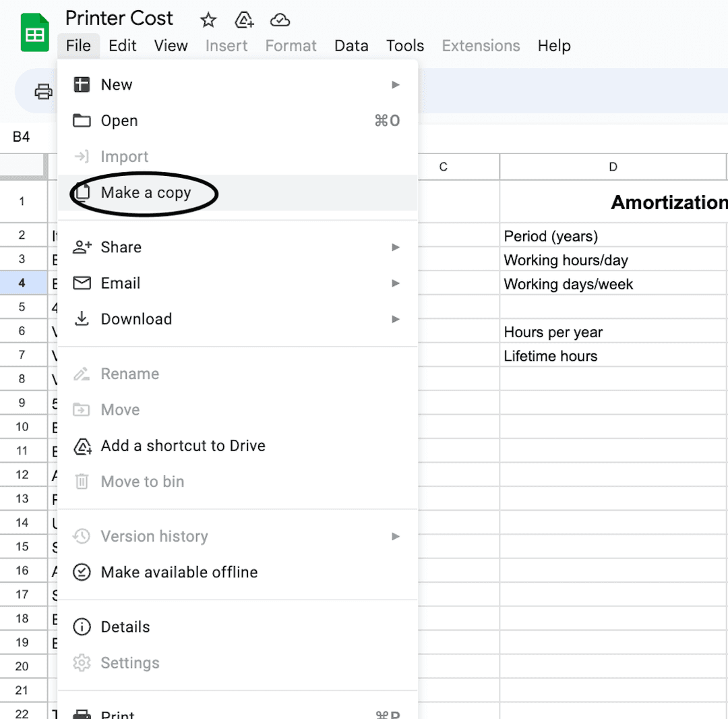Click the Import menu entry
728x719 pixels.
coord(238,156)
